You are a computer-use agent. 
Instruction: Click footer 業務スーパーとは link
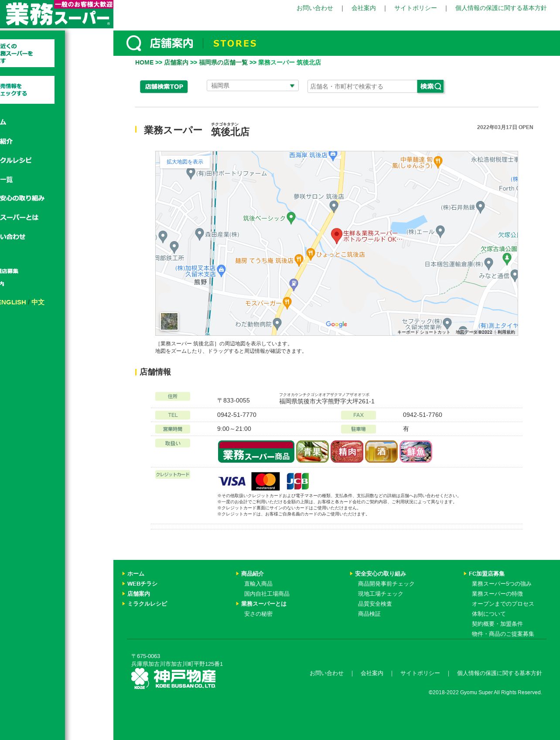click(x=264, y=604)
